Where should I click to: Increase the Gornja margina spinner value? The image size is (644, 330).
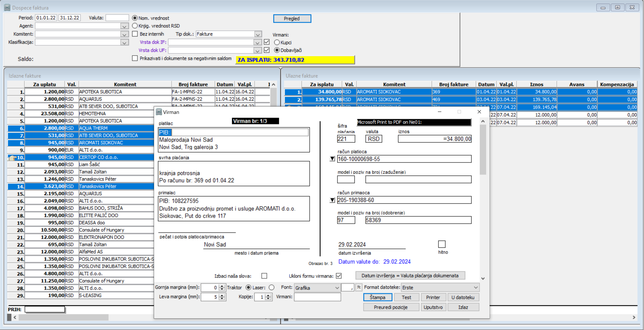222,286
